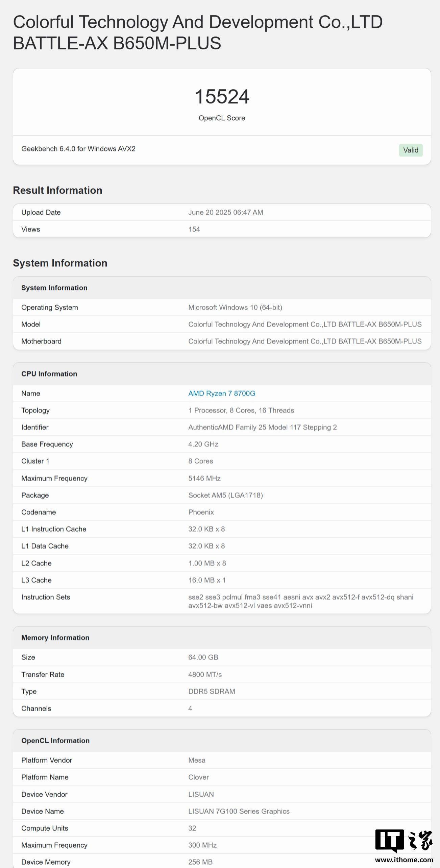Click the Upload Date value
Screen dimensions: 440x868
click(226, 212)
